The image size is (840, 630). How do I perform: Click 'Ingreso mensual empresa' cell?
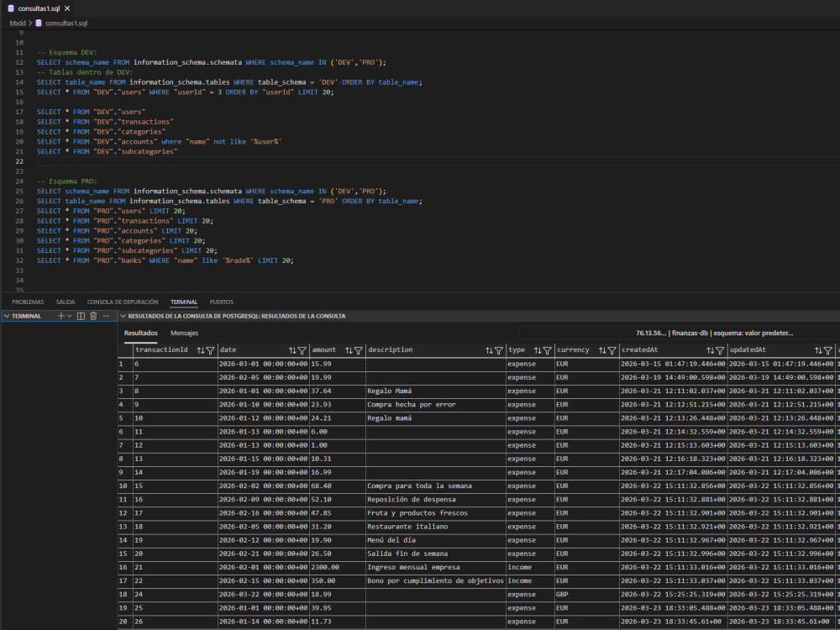point(435,567)
